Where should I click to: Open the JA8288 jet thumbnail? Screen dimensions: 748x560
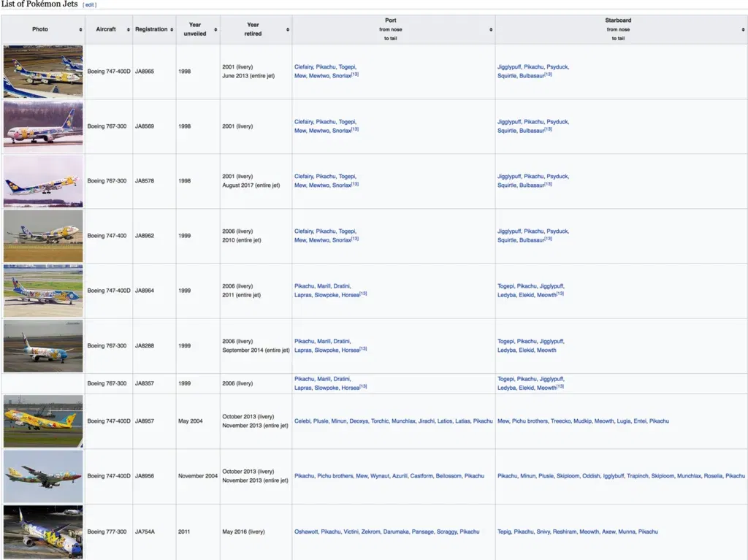43,346
